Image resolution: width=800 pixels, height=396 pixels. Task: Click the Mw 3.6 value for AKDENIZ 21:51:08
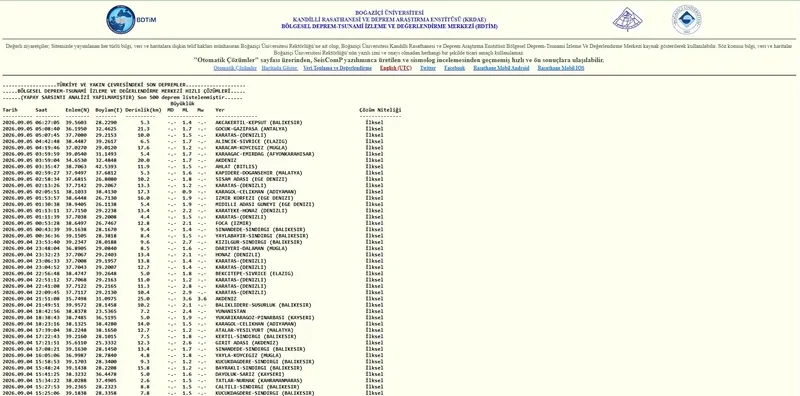tap(202, 299)
